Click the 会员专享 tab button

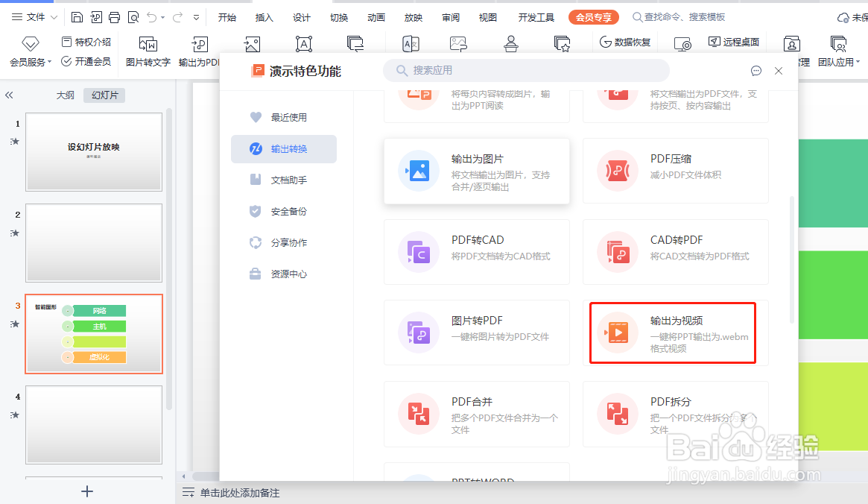click(x=593, y=17)
